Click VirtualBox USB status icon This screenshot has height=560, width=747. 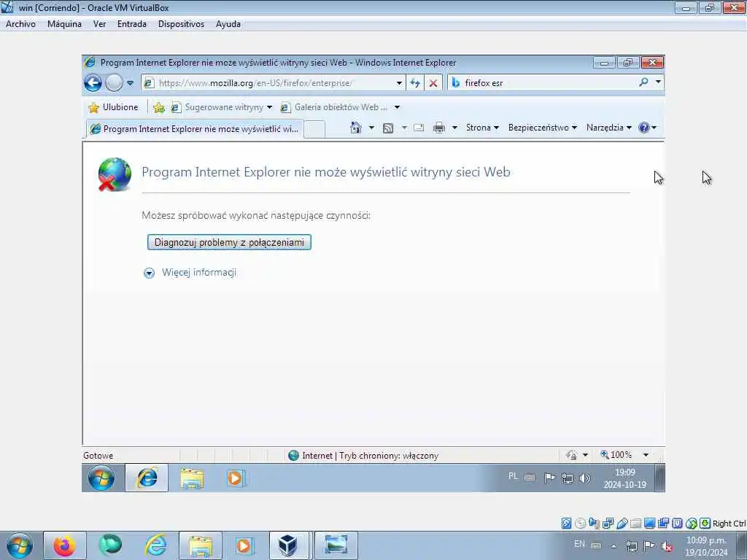tap(622, 524)
